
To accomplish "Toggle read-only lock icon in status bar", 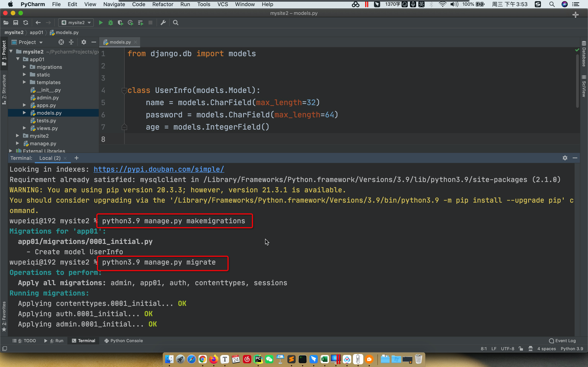I will click(521, 348).
